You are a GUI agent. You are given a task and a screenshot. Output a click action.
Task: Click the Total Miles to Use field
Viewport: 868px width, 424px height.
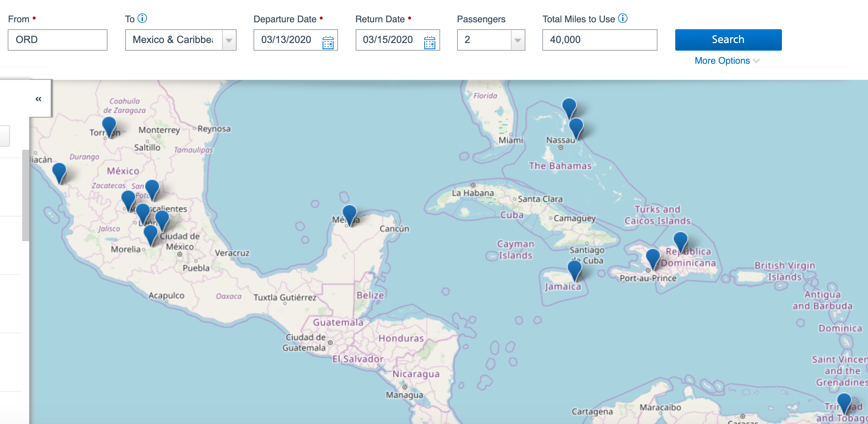point(599,40)
